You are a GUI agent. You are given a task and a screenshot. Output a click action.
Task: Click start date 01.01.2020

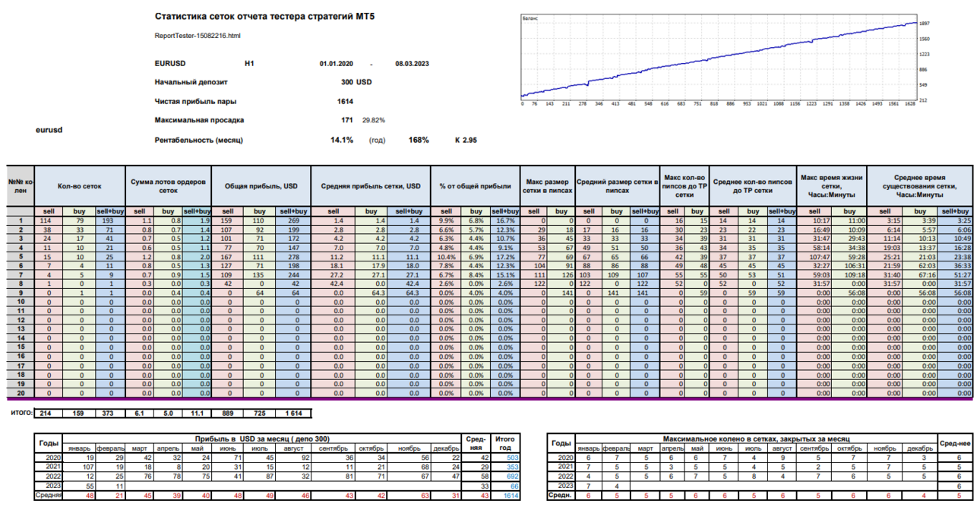(337, 64)
